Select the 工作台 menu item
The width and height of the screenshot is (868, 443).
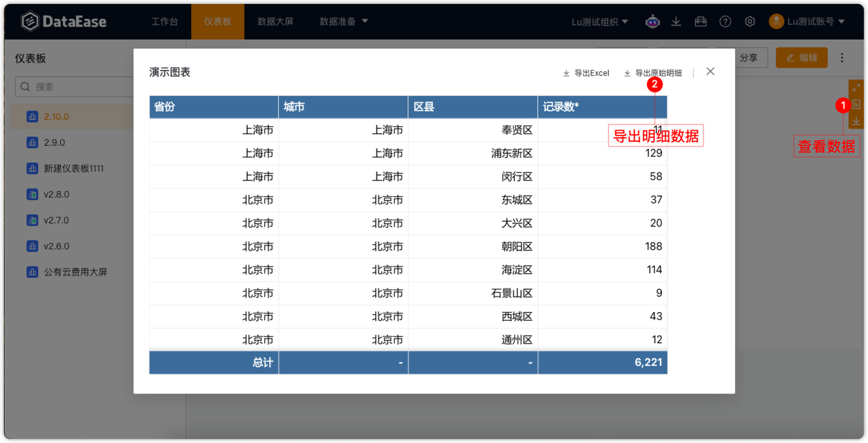(x=165, y=21)
